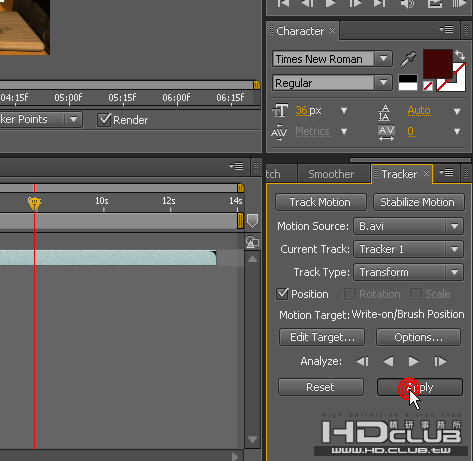The height and width of the screenshot is (461, 473).
Task: Analyze backward in Tracker panel
Action: pos(388,361)
